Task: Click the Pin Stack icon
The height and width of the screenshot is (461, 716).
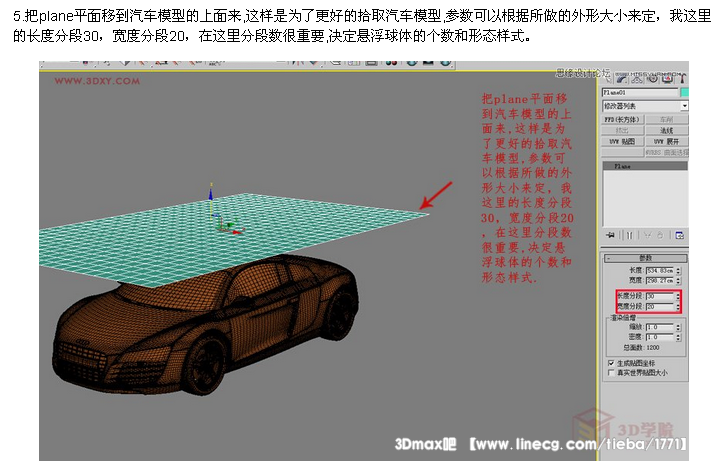Action: point(610,235)
